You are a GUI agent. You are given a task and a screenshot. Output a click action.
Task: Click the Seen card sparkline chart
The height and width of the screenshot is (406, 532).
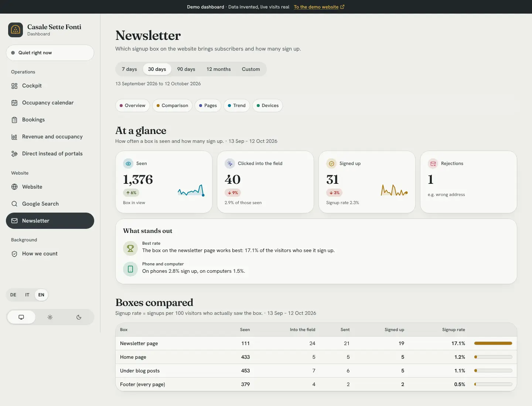coord(191,190)
